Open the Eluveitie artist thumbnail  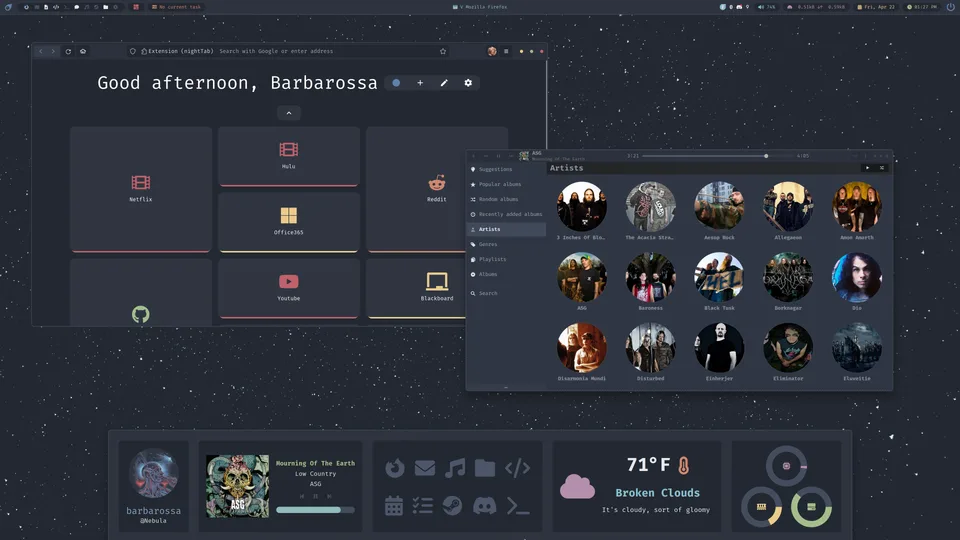coord(857,348)
